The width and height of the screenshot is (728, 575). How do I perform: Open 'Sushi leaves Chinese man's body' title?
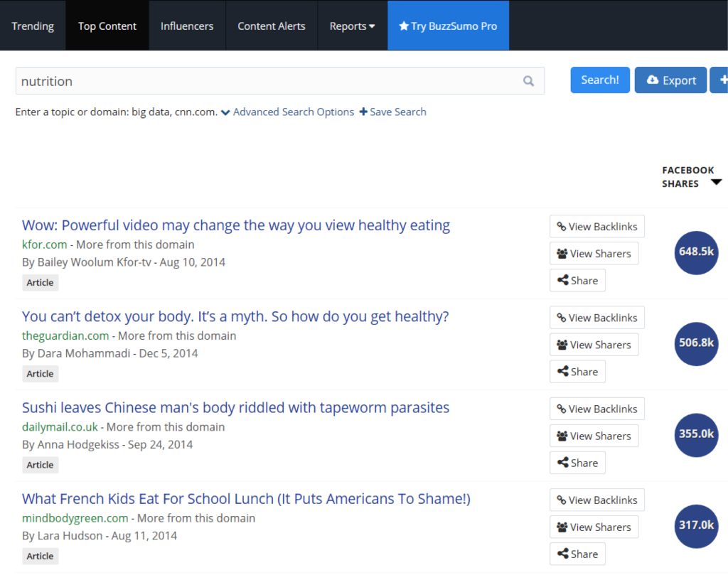pyautogui.click(x=235, y=407)
